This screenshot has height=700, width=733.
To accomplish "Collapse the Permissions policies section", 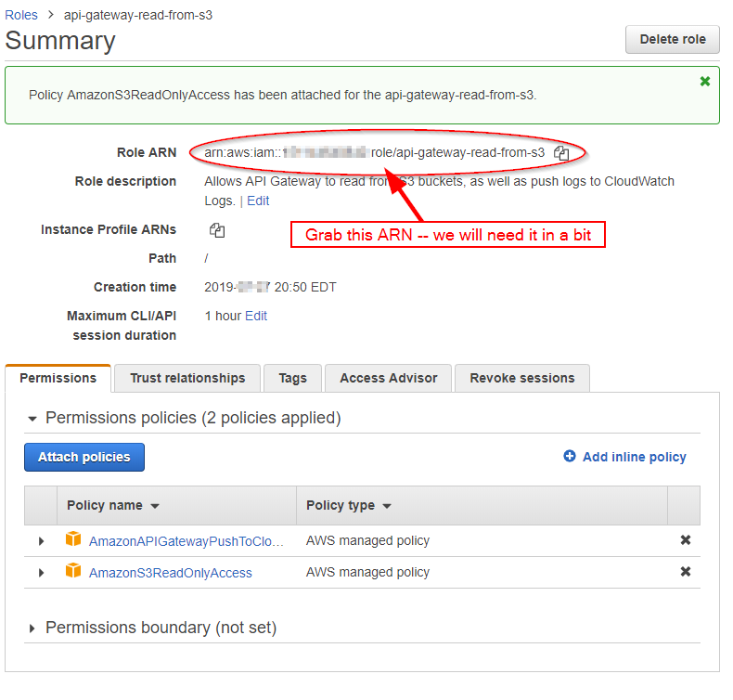I will point(32,419).
